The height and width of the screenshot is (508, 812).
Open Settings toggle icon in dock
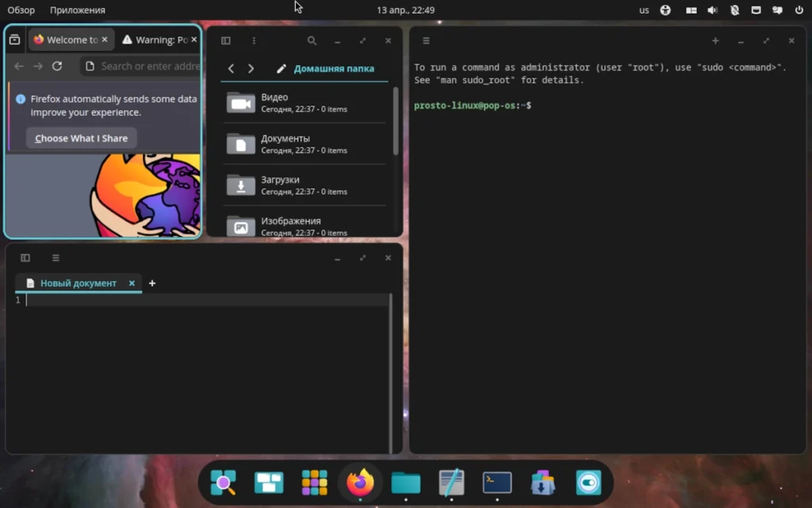click(588, 483)
